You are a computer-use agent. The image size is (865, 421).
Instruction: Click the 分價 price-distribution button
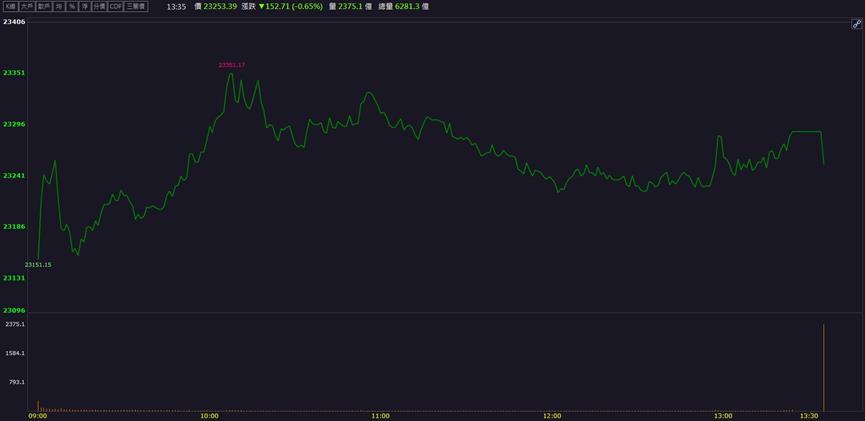pos(99,7)
